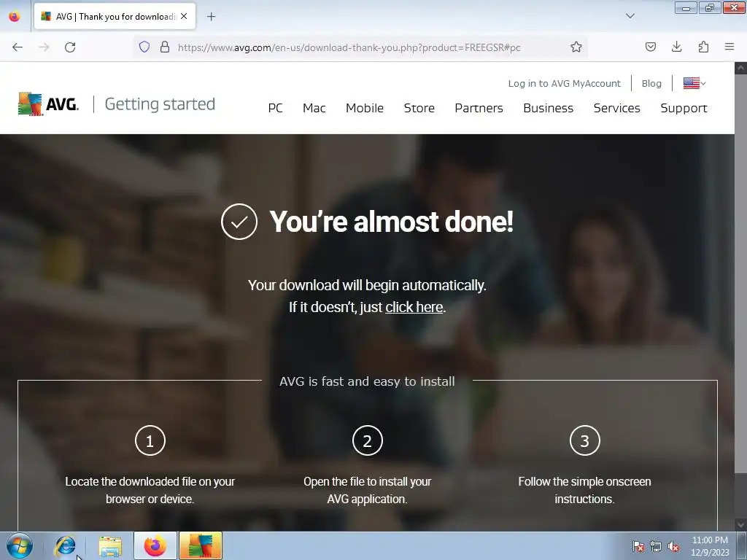
Task: Open Windows Explorer from taskbar
Action: (110, 546)
